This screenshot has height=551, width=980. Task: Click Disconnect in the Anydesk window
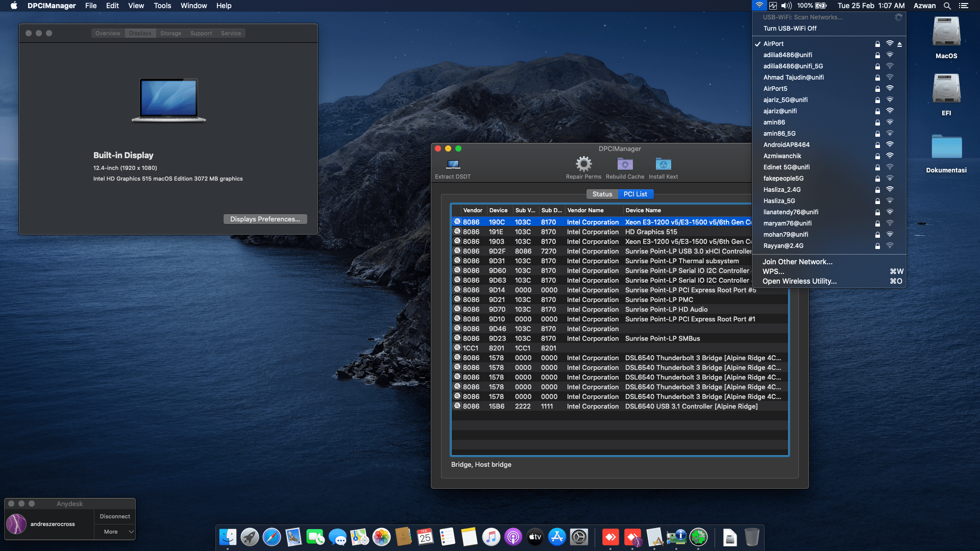[115, 516]
